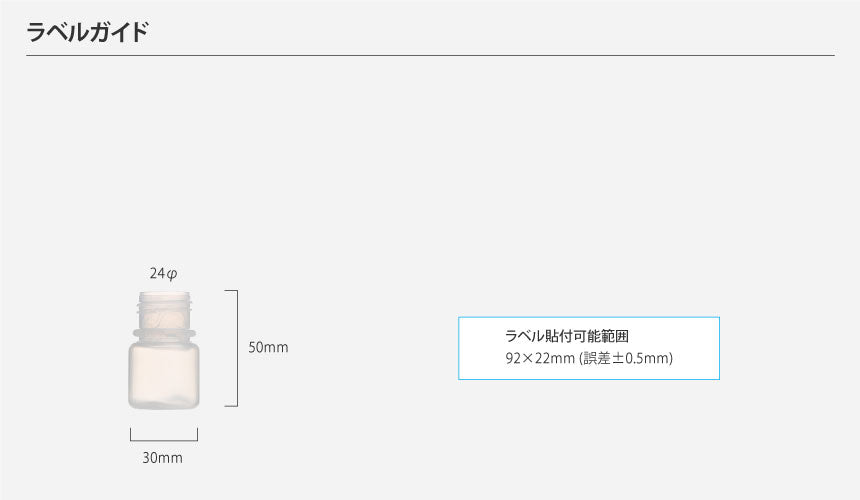Click the right tick of the width bracket
860x500 pixels.
pyautogui.click(x=197, y=434)
